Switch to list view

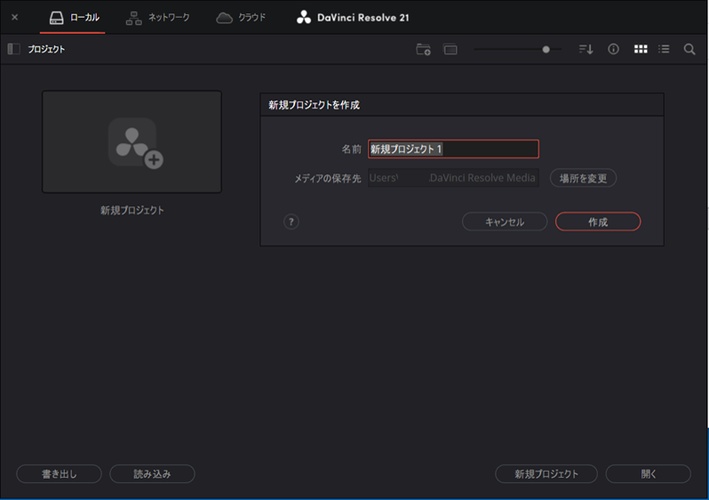click(664, 49)
